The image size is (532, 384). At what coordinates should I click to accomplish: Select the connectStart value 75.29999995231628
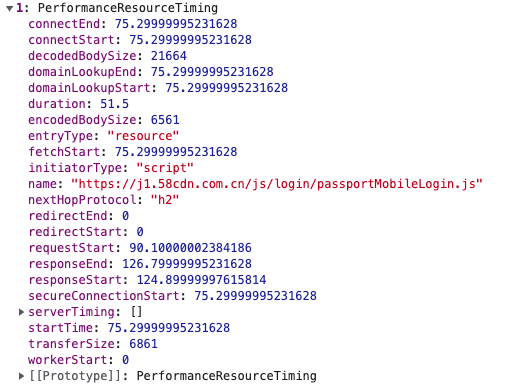tap(190, 40)
